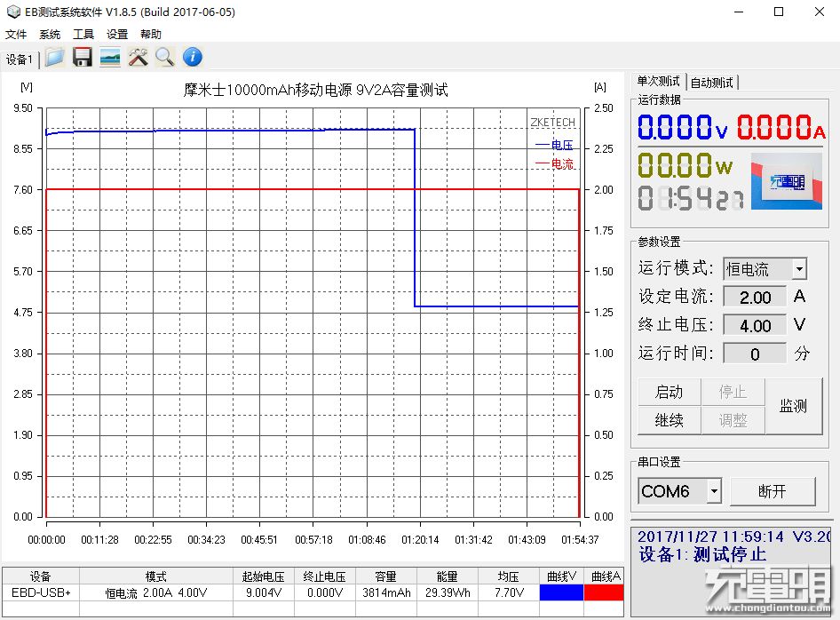The width and height of the screenshot is (840, 620).
Task: Click the save floppy disk icon
Action: tap(82, 58)
